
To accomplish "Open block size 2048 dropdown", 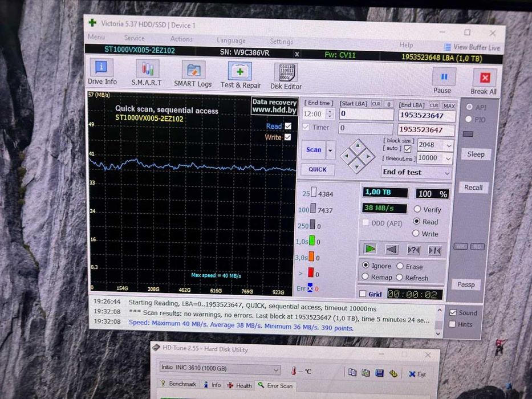I will coord(449,146).
